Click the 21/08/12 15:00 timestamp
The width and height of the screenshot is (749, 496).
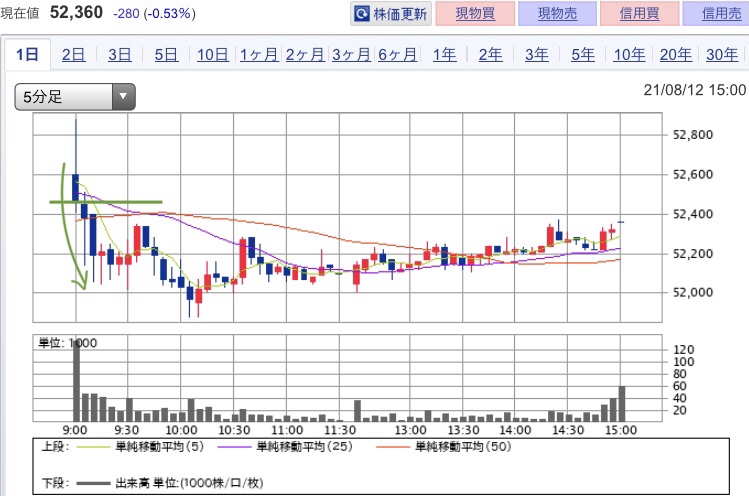(x=695, y=90)
